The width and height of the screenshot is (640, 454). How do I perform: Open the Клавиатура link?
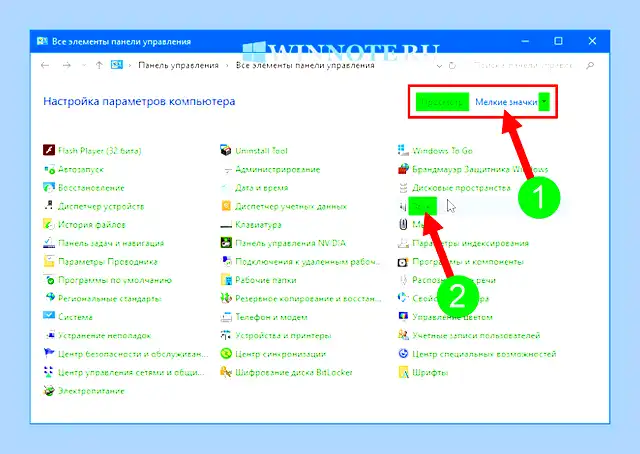click(258, 225)
